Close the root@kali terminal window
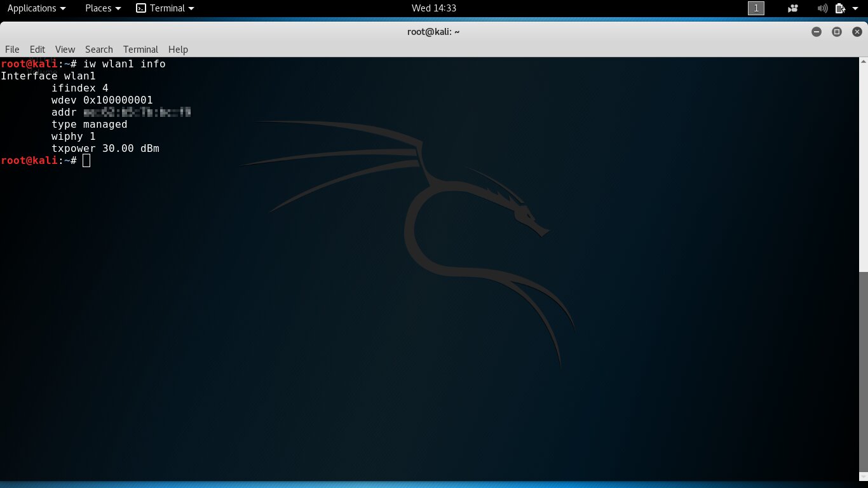The image size is (868, 488). click(857, 32)
